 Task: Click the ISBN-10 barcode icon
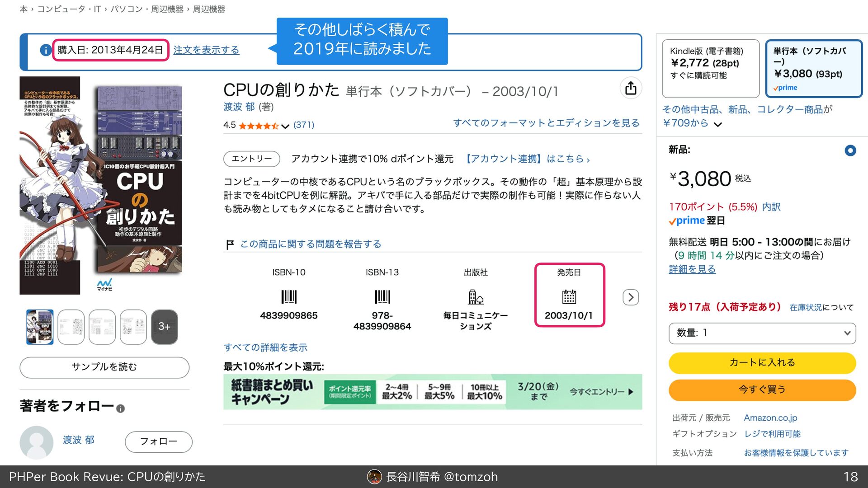pyautogui.click(x=288, y=297)
